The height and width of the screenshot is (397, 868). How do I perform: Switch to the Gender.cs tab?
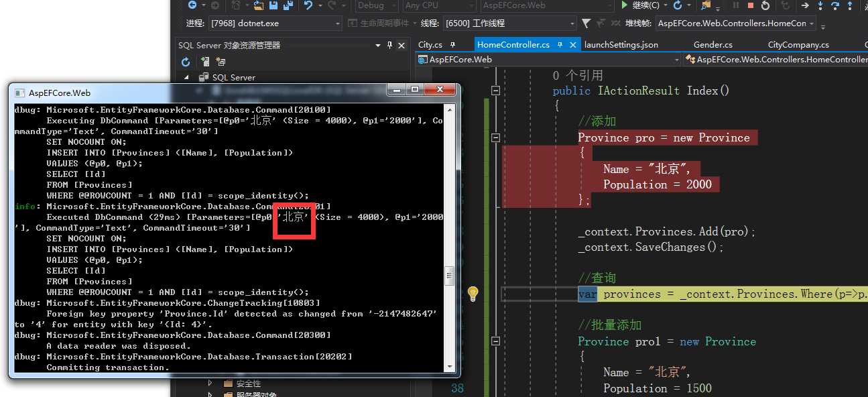[713, 45]
